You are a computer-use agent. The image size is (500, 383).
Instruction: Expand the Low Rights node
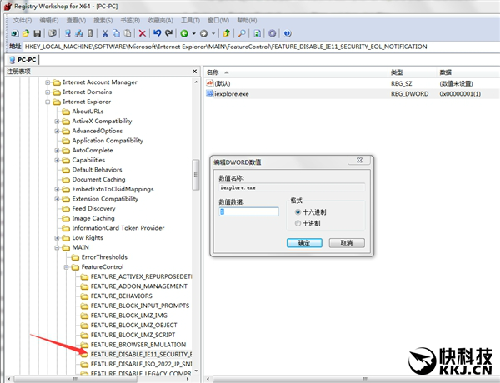point(57,238)
